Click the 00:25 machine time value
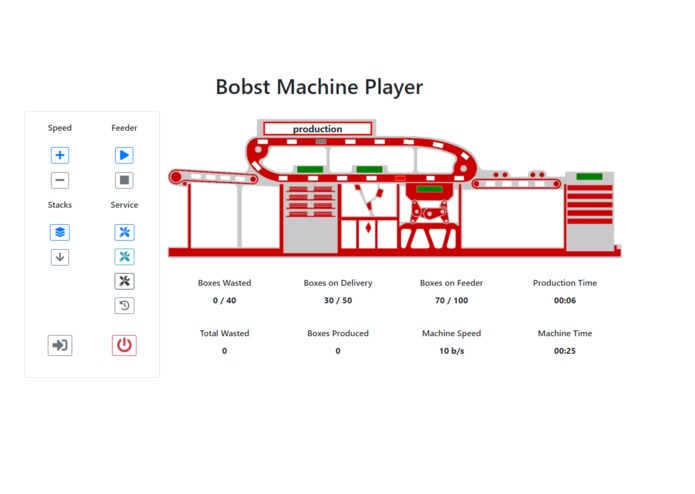This screenshot has height=494, width=695. point(565,351)
